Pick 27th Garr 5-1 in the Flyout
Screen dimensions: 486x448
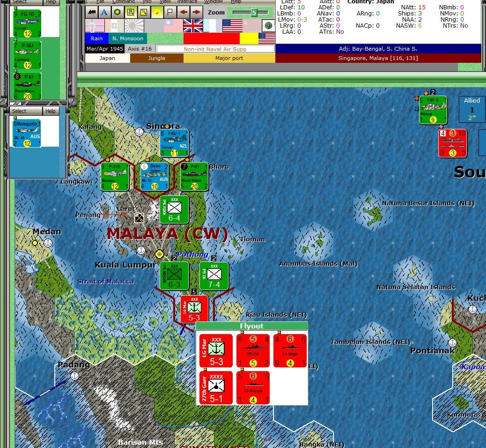[216, 388]
